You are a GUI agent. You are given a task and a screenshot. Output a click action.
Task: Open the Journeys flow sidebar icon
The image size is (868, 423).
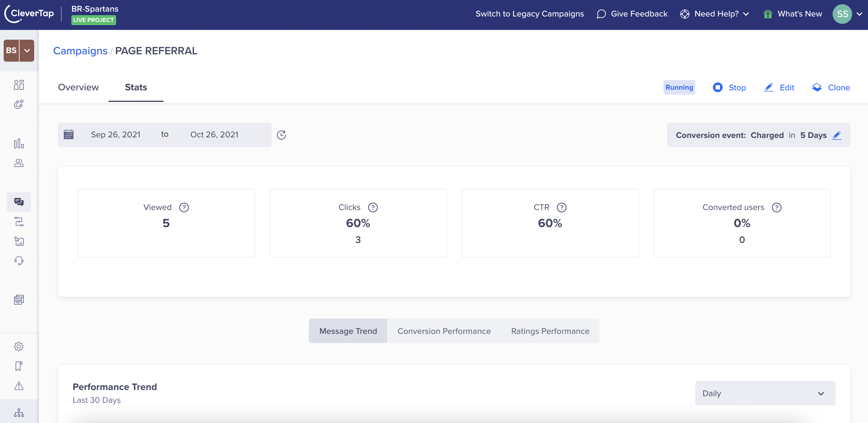[x=19, y=222]
